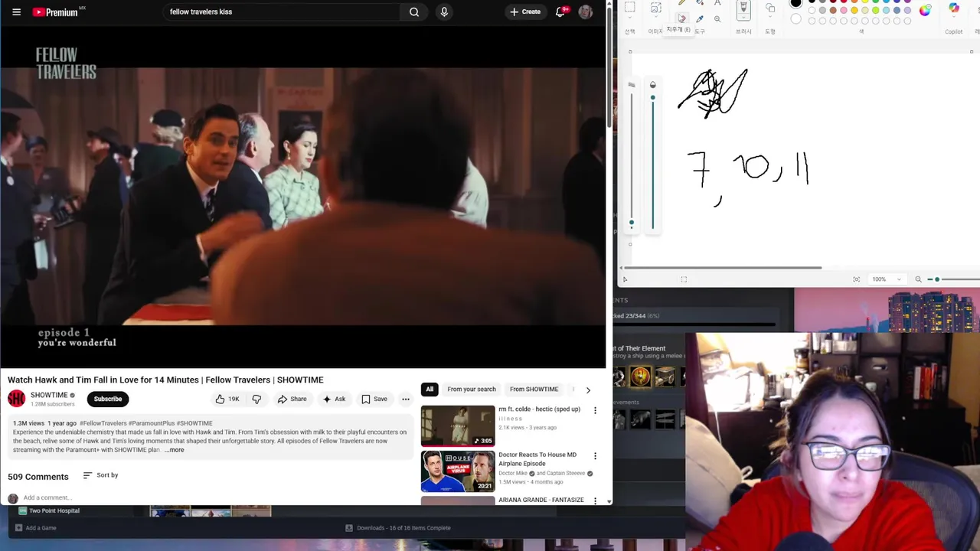This screenshot has height=551, width=980.
Task: Click the YouTube Create button
Action: click(525, 11)
